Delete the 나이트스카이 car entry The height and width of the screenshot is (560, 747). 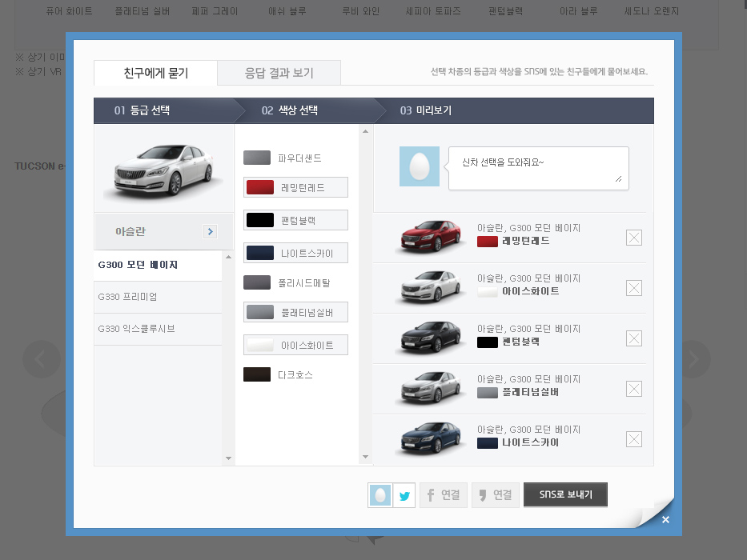coord(634,439)
